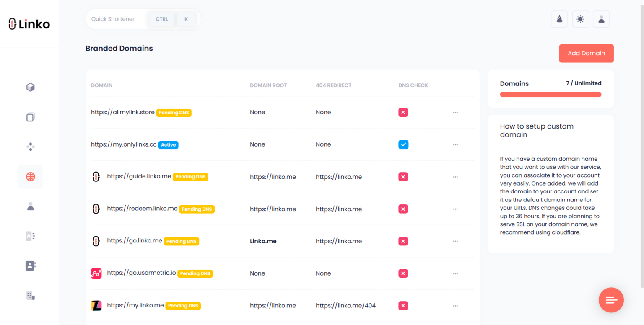Click the go.linko.me domain favicon
Image resolution: width=644 pixels, height=325 pixels.
click(96, 241)
